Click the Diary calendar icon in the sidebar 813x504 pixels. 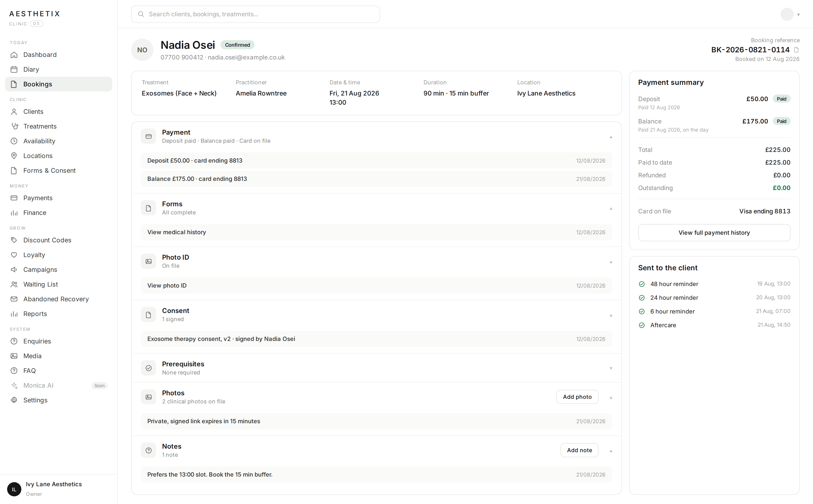[x=14, y=69]
